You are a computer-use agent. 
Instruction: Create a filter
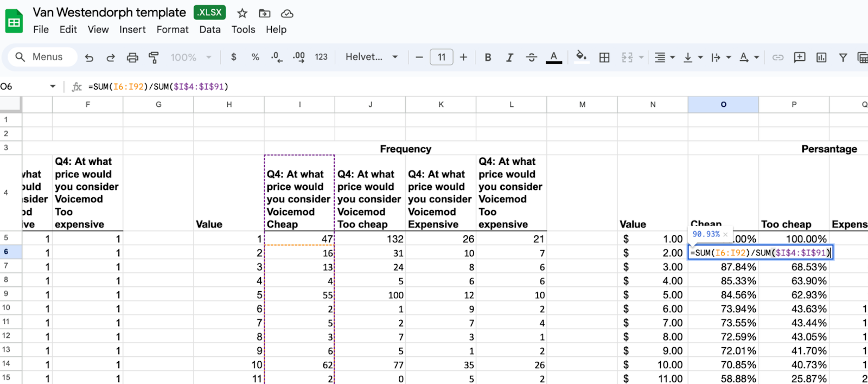[x=843, y=57]
